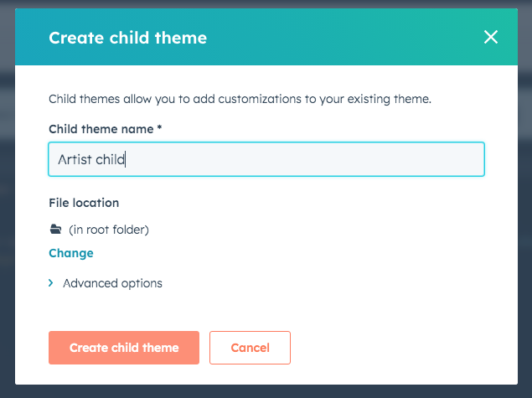This screenshot has width=532, height=398.
Task: Click the word 'customizations' in the description
Action: coord(260,99)
